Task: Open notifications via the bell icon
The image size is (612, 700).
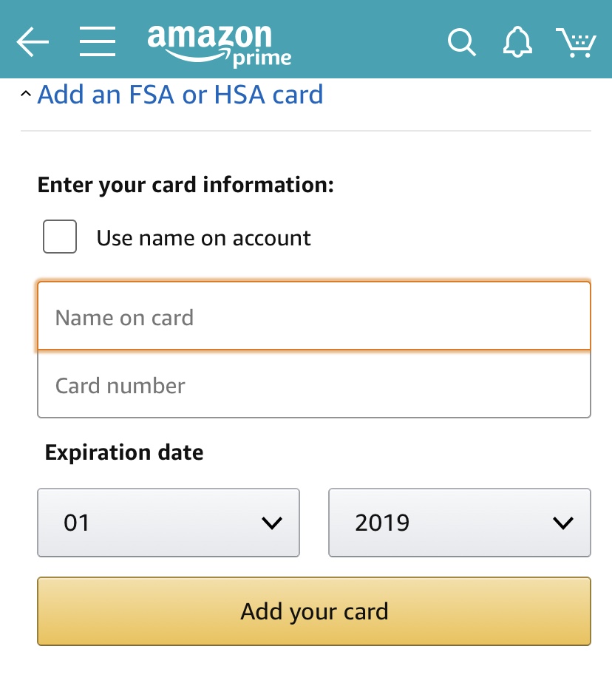Action: pyautogui.click(x=517, y=42)
